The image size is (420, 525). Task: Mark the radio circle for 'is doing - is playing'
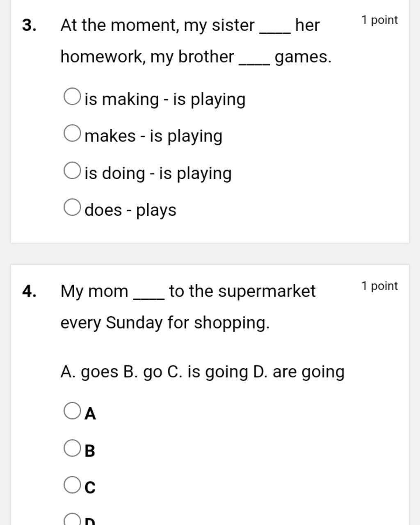(72, 171)
